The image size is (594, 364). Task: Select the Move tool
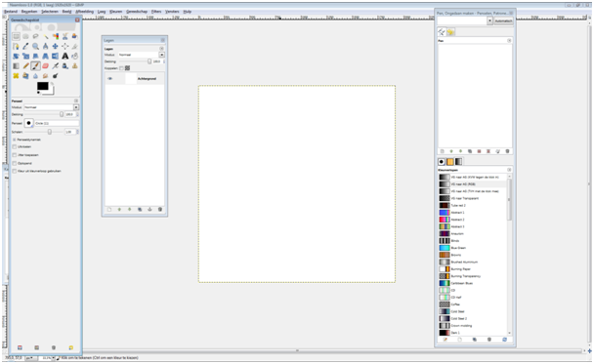56,46
